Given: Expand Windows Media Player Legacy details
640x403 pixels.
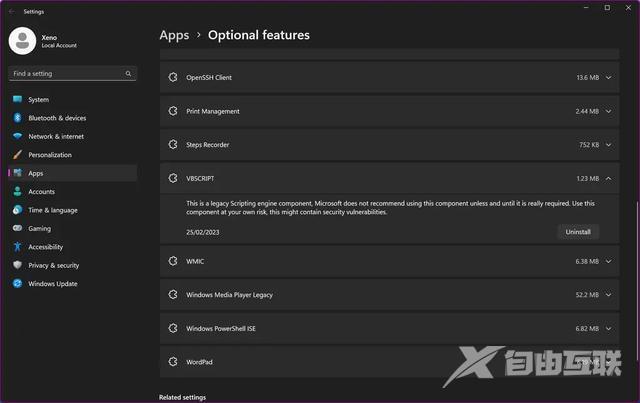Looking at the screenshot, I should [x=608, y=295].
